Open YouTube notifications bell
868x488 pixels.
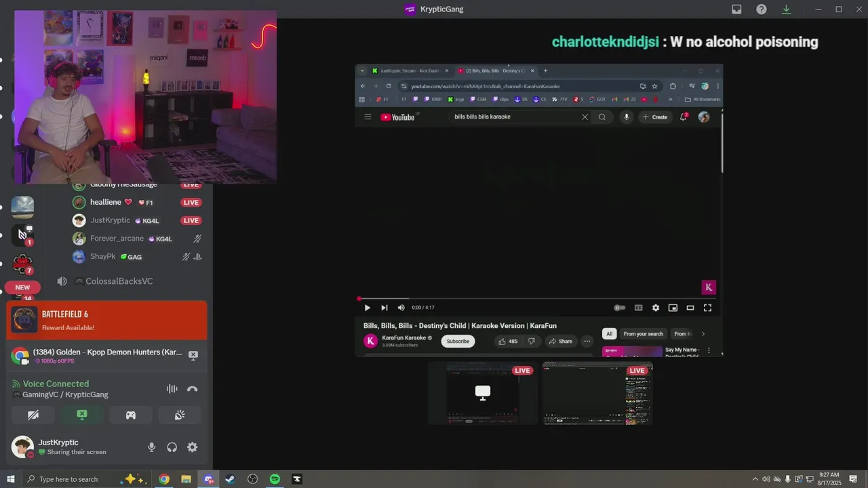pyautogui.click(x=684, y=117)
